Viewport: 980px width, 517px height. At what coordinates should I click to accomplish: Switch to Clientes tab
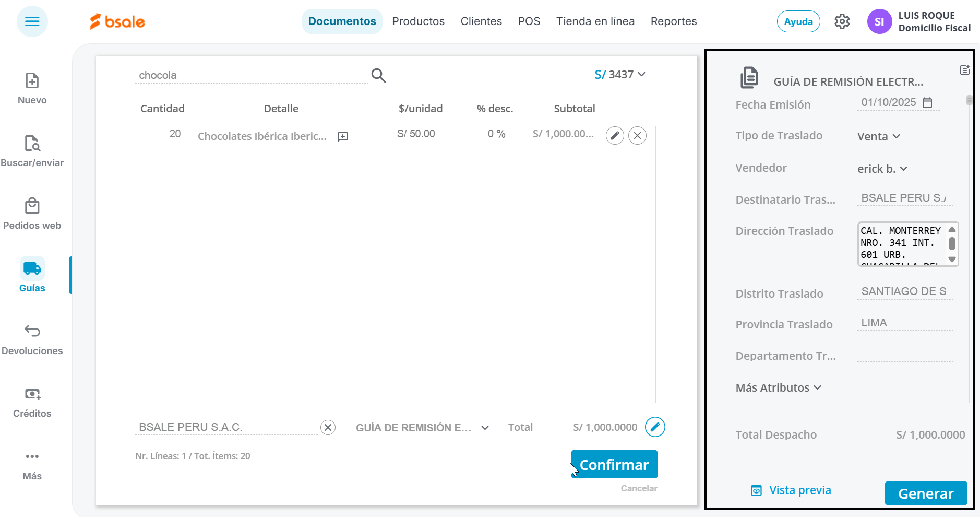point(481,21)
